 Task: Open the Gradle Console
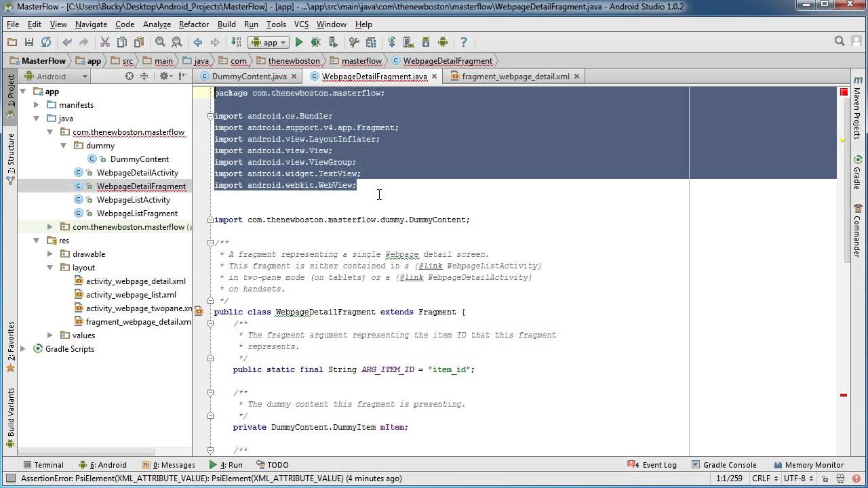coord(724,465)
